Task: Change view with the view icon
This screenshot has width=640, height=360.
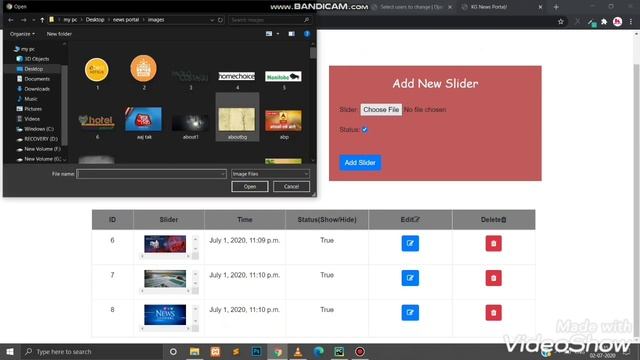Action: [x=269, y=34]
